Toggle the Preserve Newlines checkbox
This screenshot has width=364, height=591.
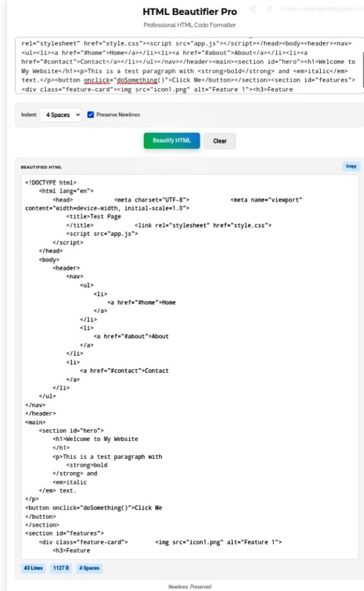click(x=91, y=115)
